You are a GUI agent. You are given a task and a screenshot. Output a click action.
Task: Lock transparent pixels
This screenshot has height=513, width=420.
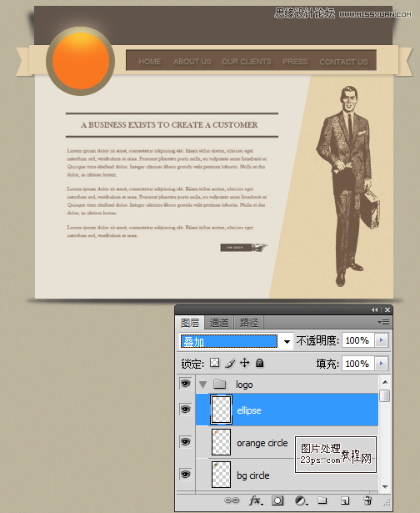(x=215, y=363)
